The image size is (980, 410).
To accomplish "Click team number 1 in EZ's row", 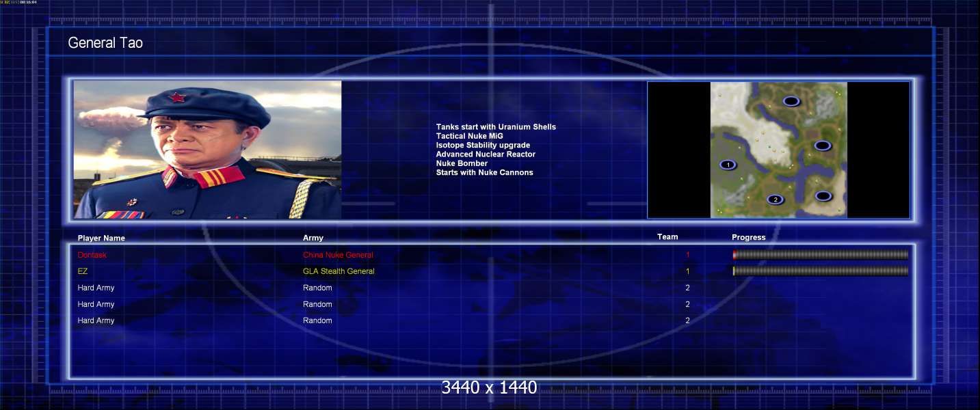I will 688,271.
